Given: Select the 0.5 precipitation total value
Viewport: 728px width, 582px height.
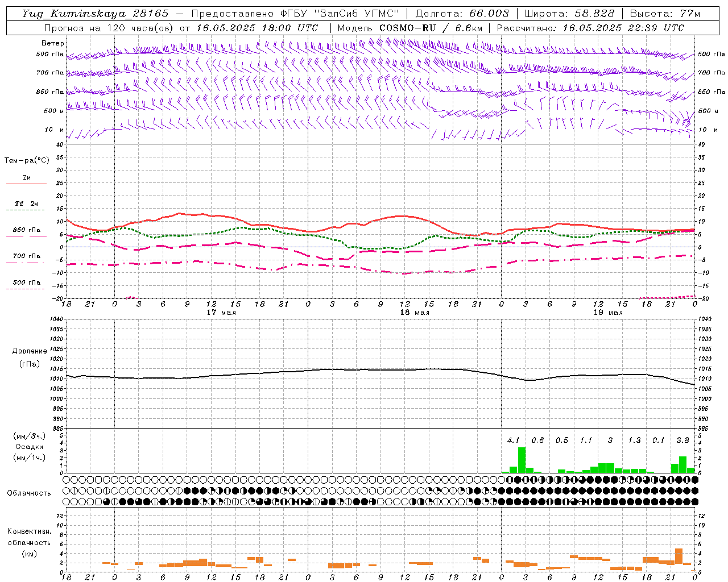Looking at the screenshot, I should pyautogui.click(x=562, y=440).
